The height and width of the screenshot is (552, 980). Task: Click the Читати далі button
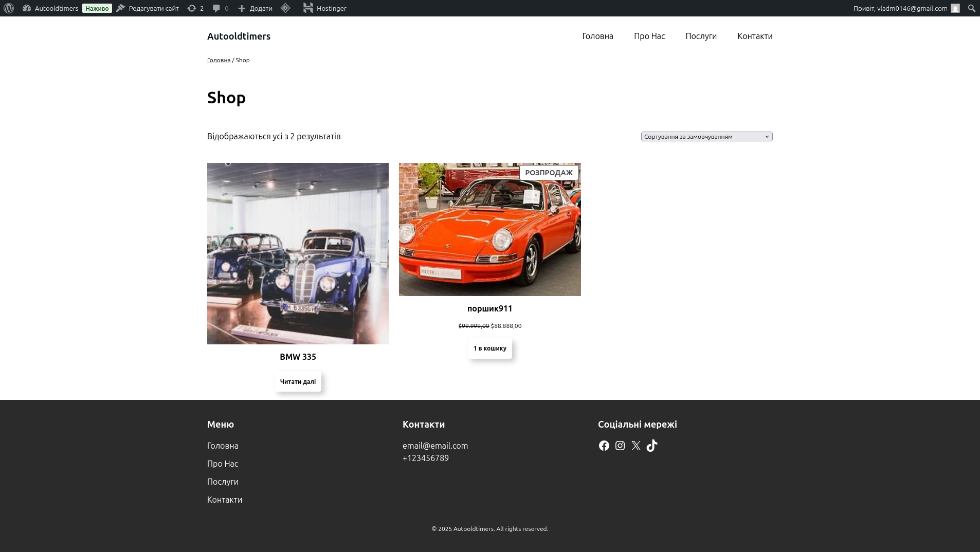pos(298,381)
